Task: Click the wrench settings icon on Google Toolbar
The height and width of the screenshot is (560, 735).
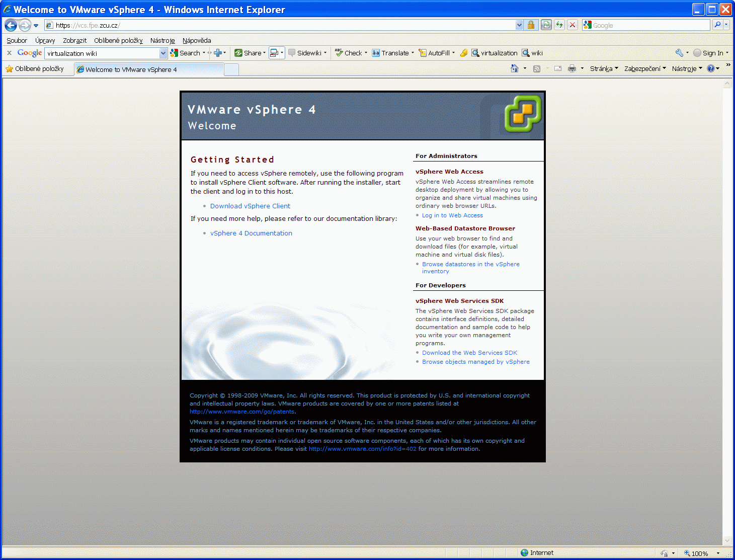Action: pyautogui.click(x=679, y=53)
